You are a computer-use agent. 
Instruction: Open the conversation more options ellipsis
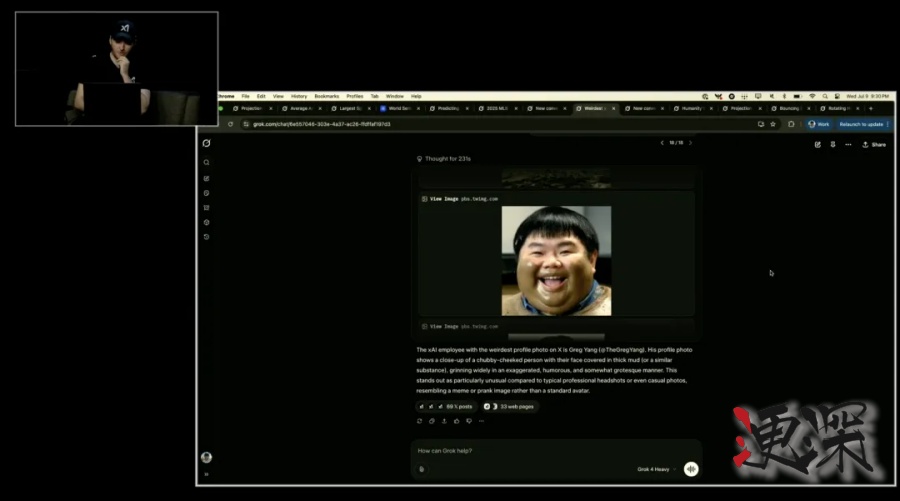pos(848,145)
